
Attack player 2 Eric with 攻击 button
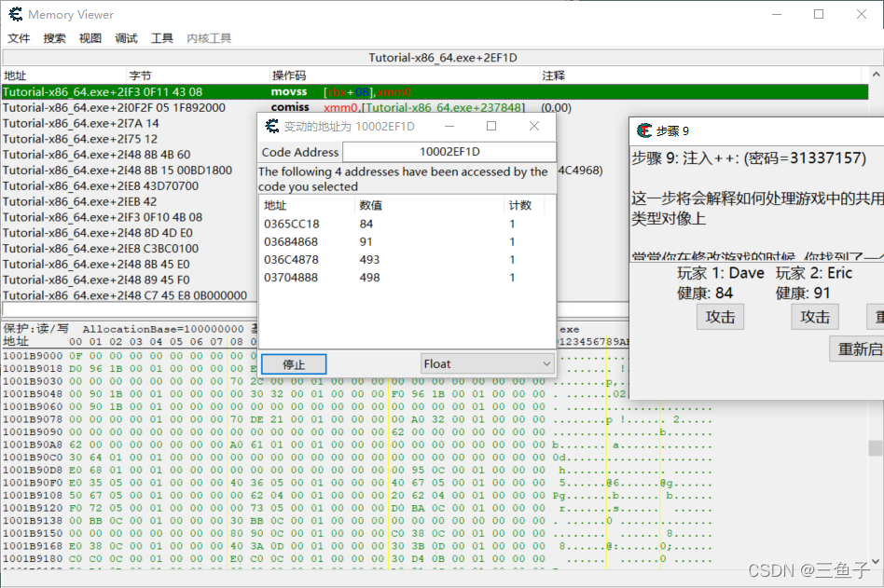click(x=815, y=317)
